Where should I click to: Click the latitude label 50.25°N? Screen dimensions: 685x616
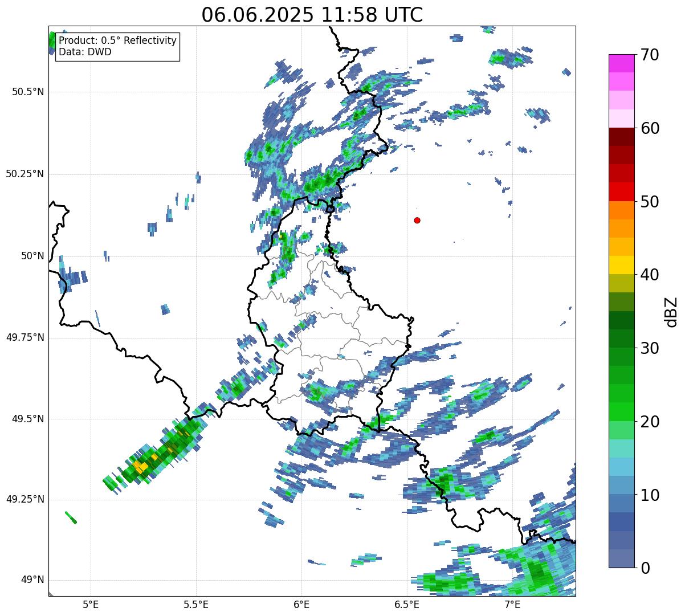coord(25,174)
